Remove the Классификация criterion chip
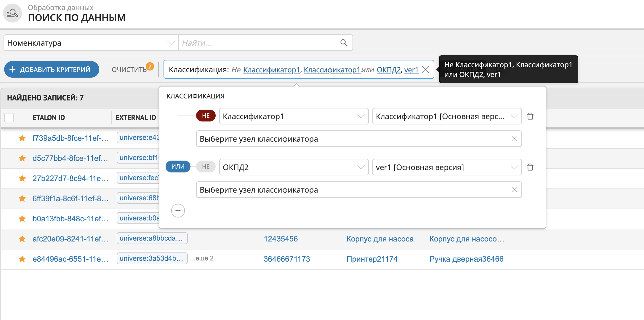 (426, 70)
